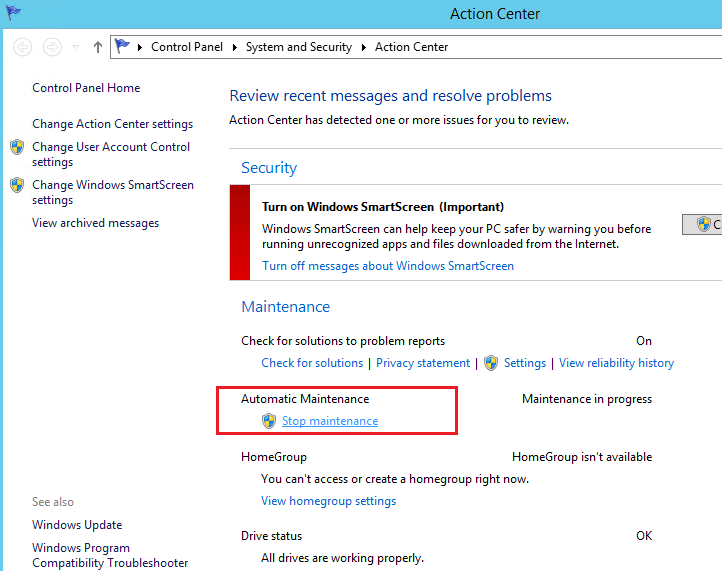
Task: Open problem reporting Settings link
Action: click(525, 363)
